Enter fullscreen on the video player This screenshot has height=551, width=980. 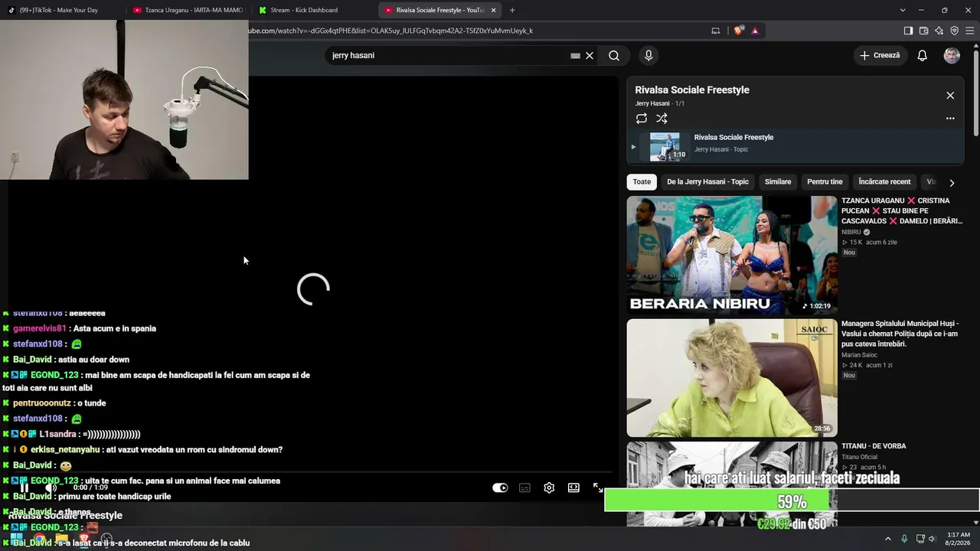[598, 487]
